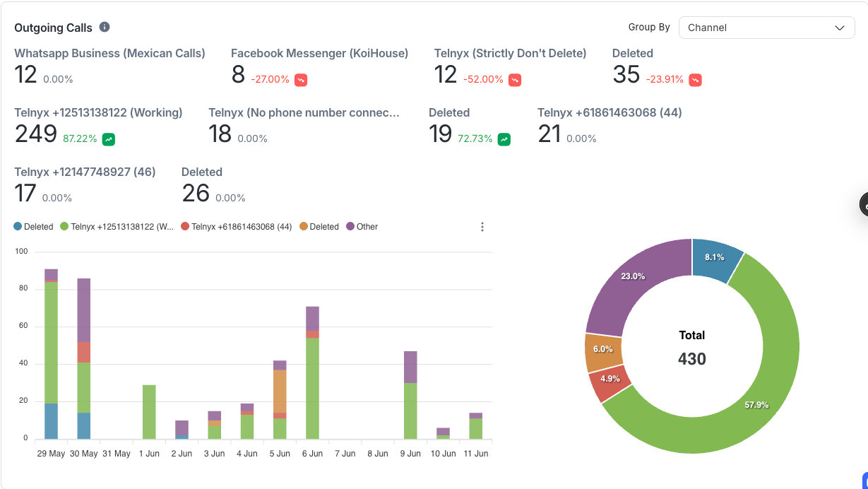Screen dimensions: 868x489
Task: Toggle the blue Deleted series in legend
Action: (x=34, y=227)
